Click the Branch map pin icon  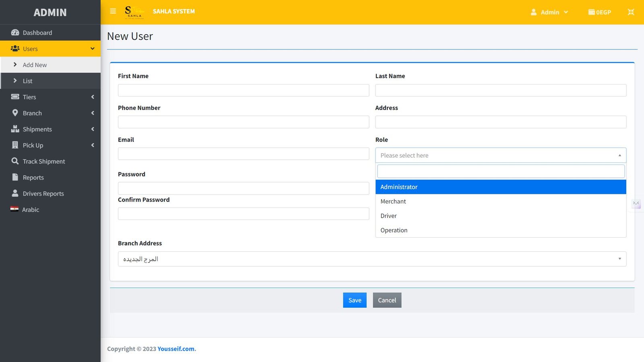pyautogui.click(x=15, y=113)
